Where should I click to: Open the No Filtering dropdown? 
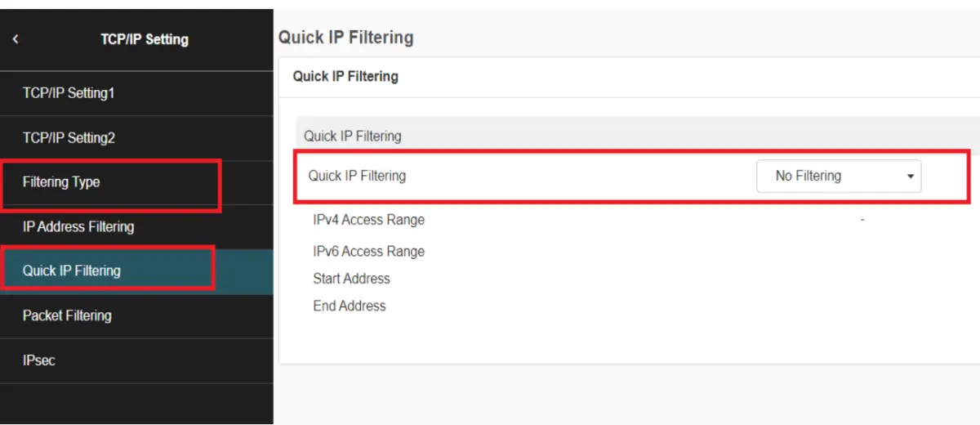[838, 176]
